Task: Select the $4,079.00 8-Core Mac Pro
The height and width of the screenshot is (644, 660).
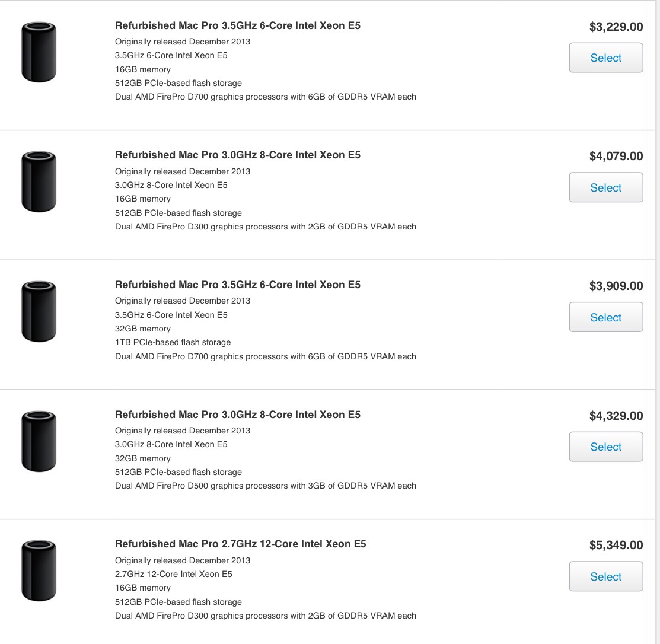Action: tap(605, 187)
